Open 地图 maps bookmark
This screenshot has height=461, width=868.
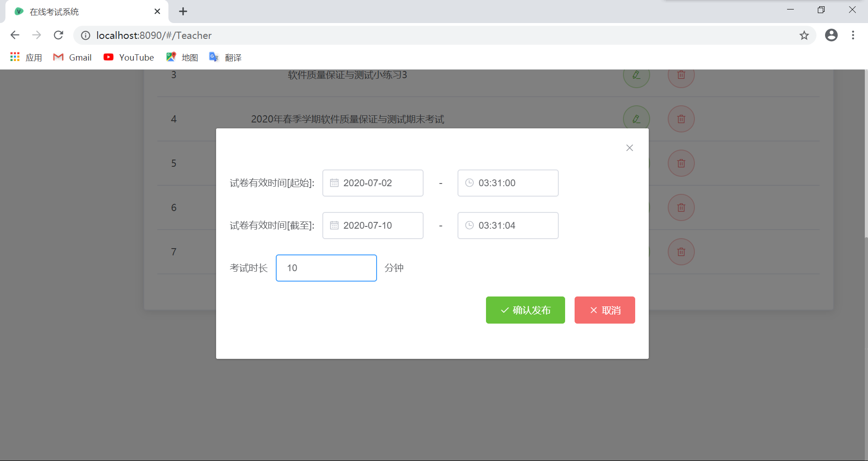pyautogui.click(x=182, y=57)
